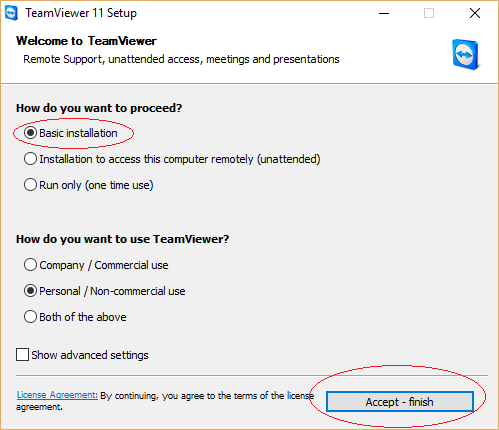
Task: Click the 'How do you want to use TeamViewer?' heading
Action: point(123,239)
